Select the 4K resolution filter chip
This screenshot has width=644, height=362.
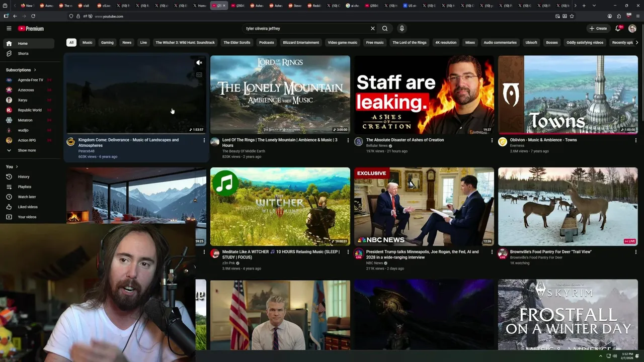pyautogui.click(x=446, y=43)
